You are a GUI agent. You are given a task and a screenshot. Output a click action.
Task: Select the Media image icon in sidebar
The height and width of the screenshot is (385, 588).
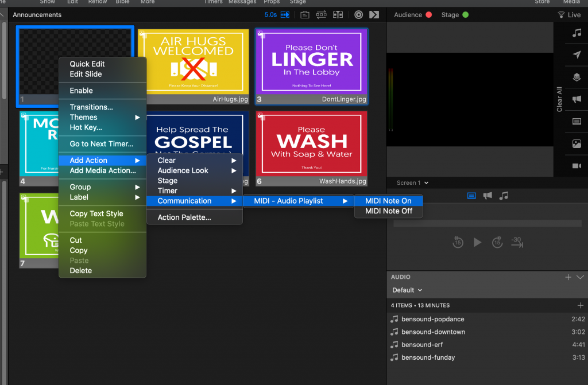pyautogui.click(x=577, y=143)
